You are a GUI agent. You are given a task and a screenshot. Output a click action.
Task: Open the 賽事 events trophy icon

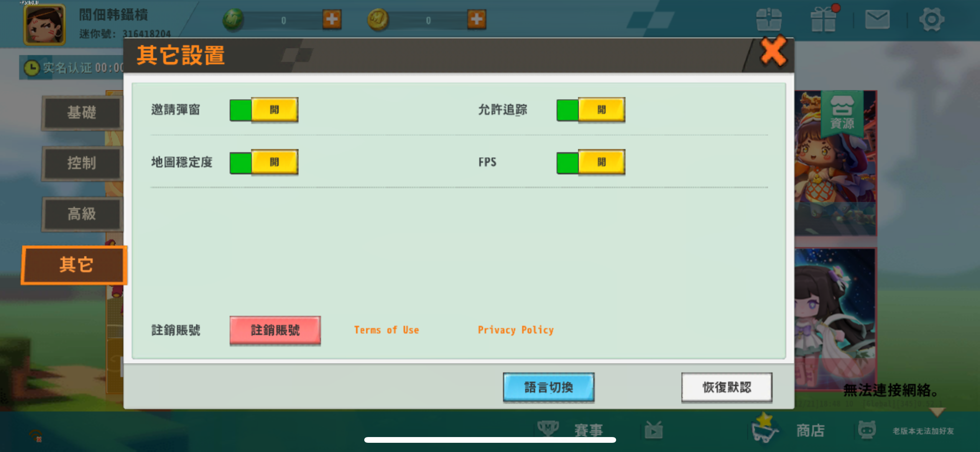(549, 428)
